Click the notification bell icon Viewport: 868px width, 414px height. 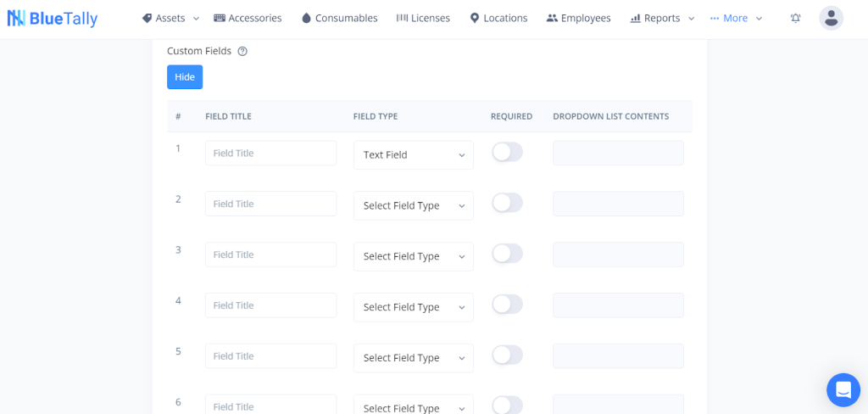795,18
